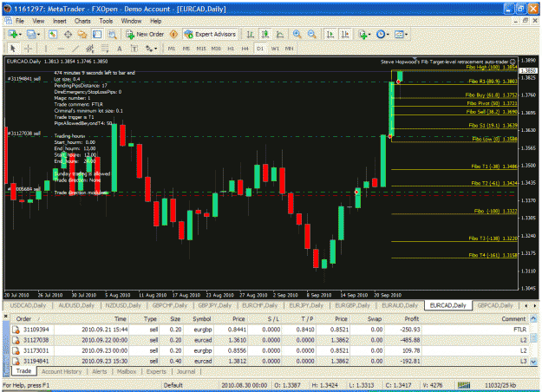Viewport: 542px width, 392px height.
Task: Open the Charts menu
Action: [x=82, y=21]
